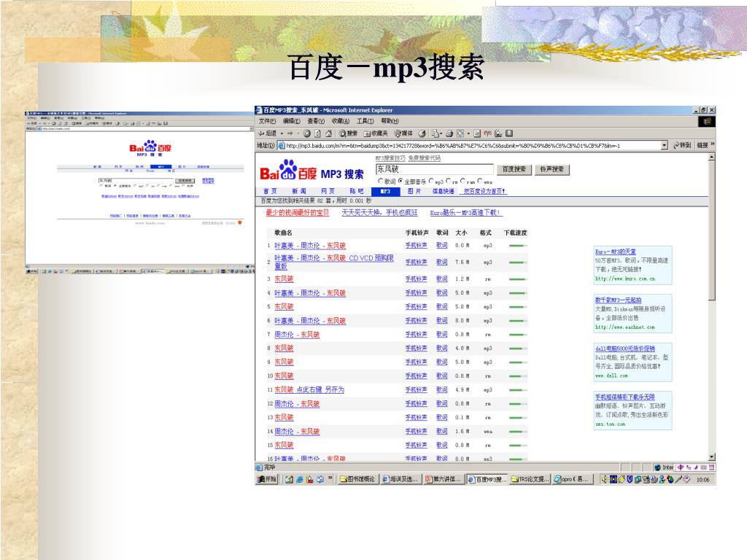
Task: Open Internet Explorer quick launch icon on taskbar
Action: [x=300, y=480]
